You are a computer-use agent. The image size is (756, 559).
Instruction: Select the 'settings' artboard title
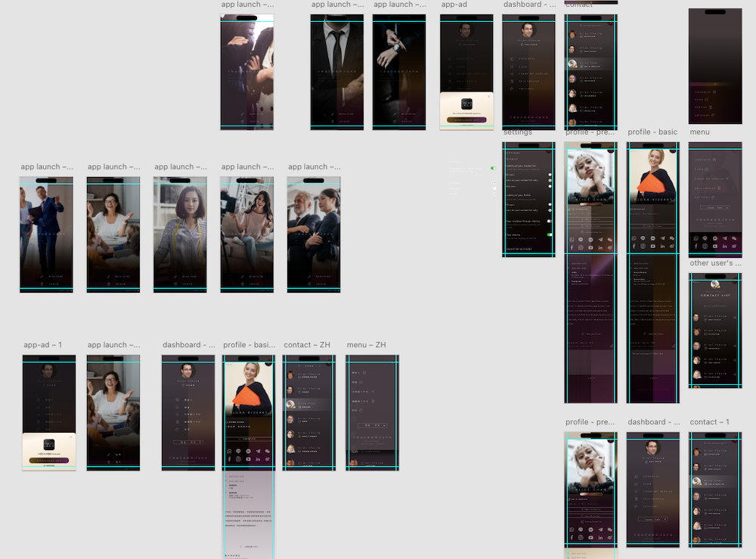point(518,132)
